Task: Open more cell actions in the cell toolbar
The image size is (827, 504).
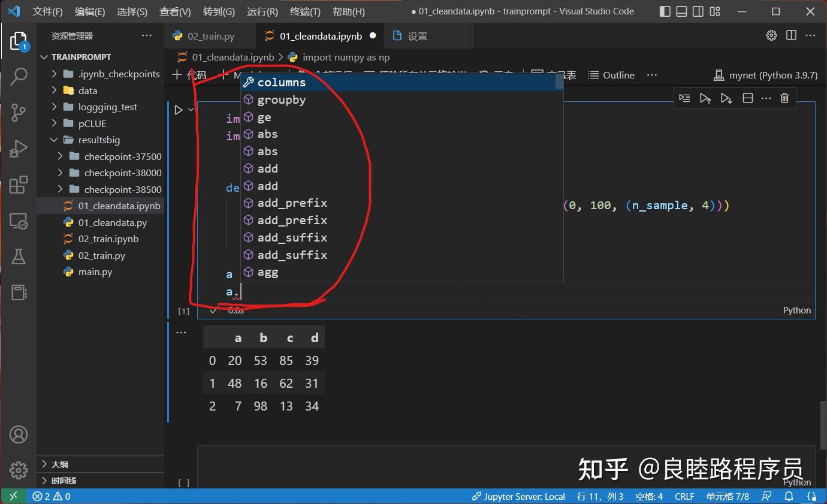Action: [766, 98]
